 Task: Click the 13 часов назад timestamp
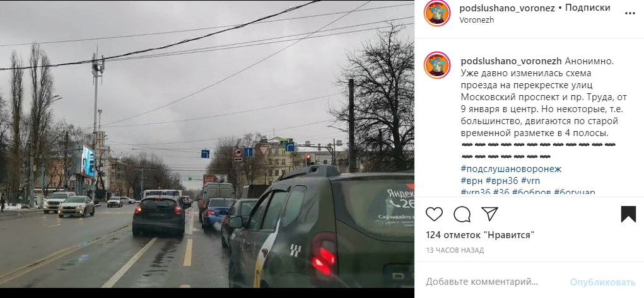coord(455,250)
